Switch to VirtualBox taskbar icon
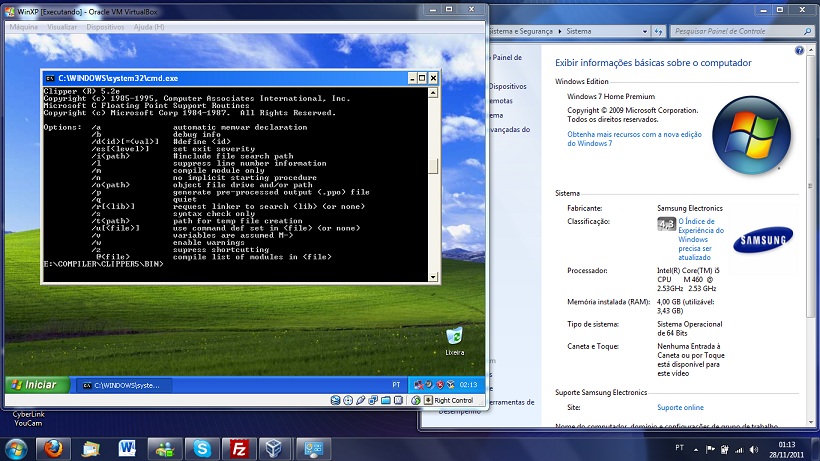Viewport: 820px width, 461px height. [274, 448]
